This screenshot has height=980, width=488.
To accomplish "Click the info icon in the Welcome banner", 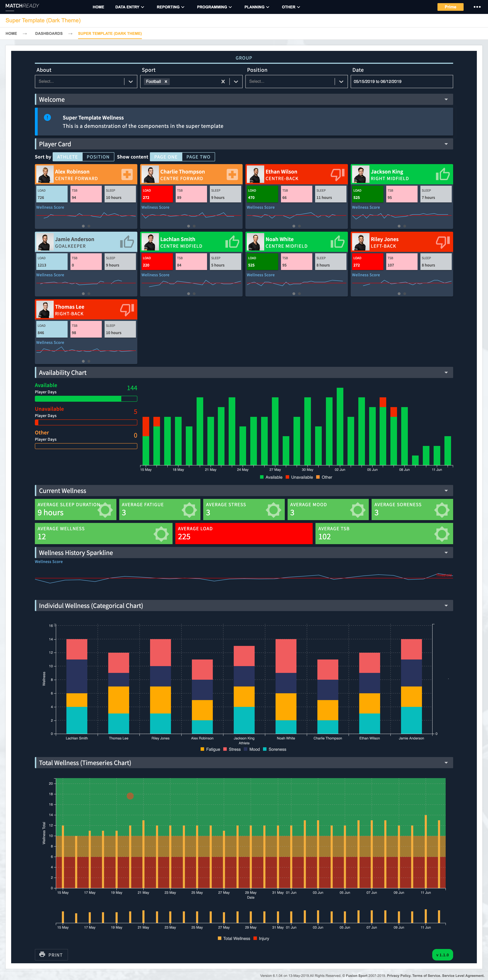I will [x=48, y=118].
